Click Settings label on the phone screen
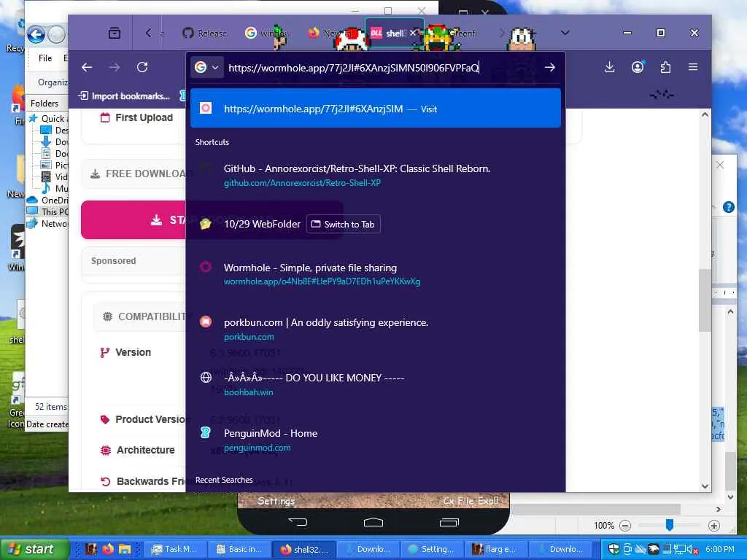Image resolution: width=747 pixels, height=560 pixels. (276, 501)
